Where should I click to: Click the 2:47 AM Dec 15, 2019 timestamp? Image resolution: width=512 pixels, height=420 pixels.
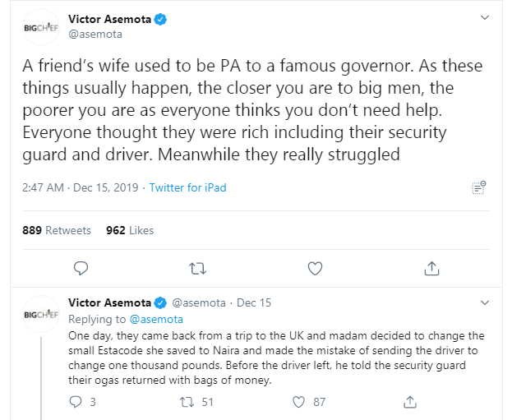81,187
